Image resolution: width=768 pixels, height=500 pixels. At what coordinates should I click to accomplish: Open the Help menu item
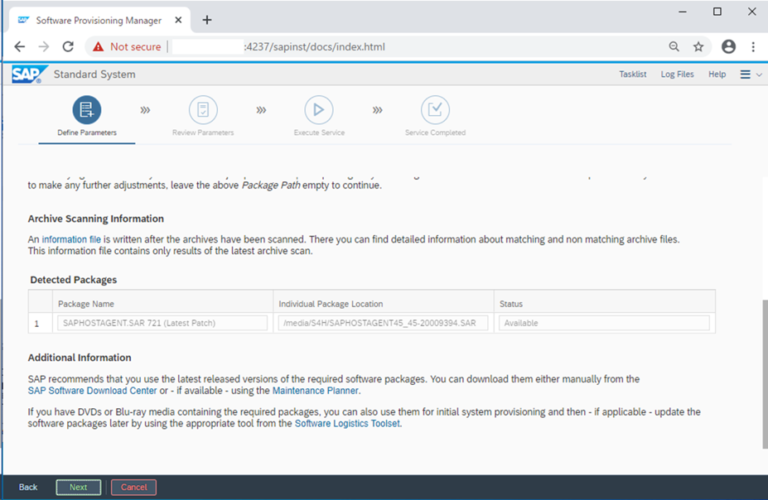click(717, 74)
